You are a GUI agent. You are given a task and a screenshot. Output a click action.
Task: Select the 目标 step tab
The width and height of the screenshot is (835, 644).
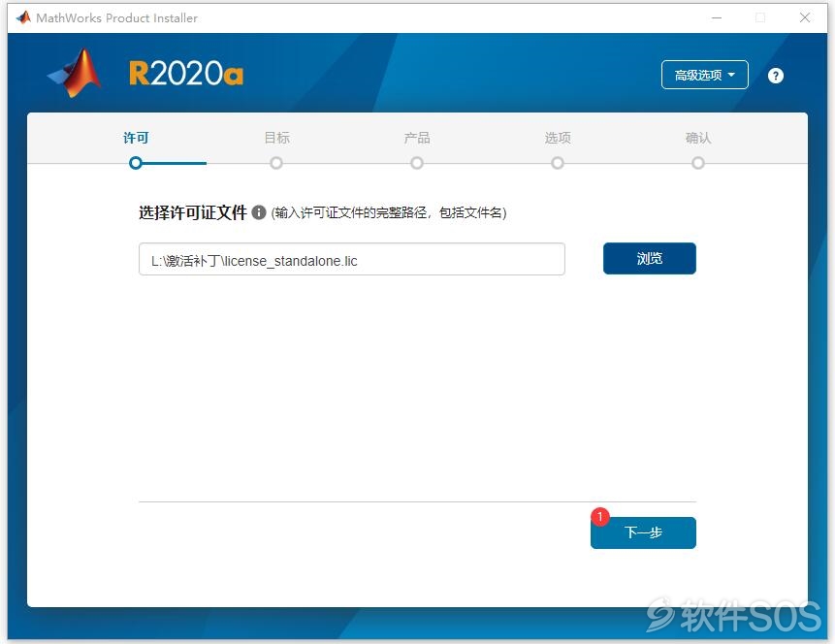point(277,138)
